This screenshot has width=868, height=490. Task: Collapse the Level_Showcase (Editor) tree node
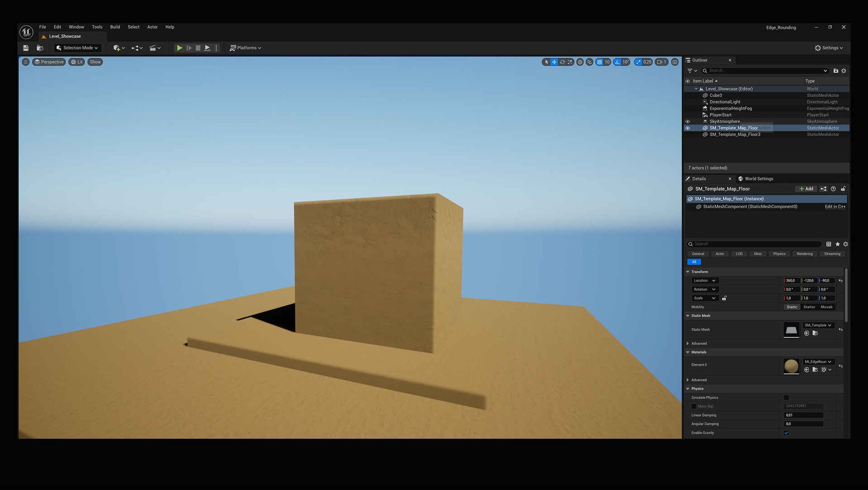pyautogui.click(x=696, y=89)
